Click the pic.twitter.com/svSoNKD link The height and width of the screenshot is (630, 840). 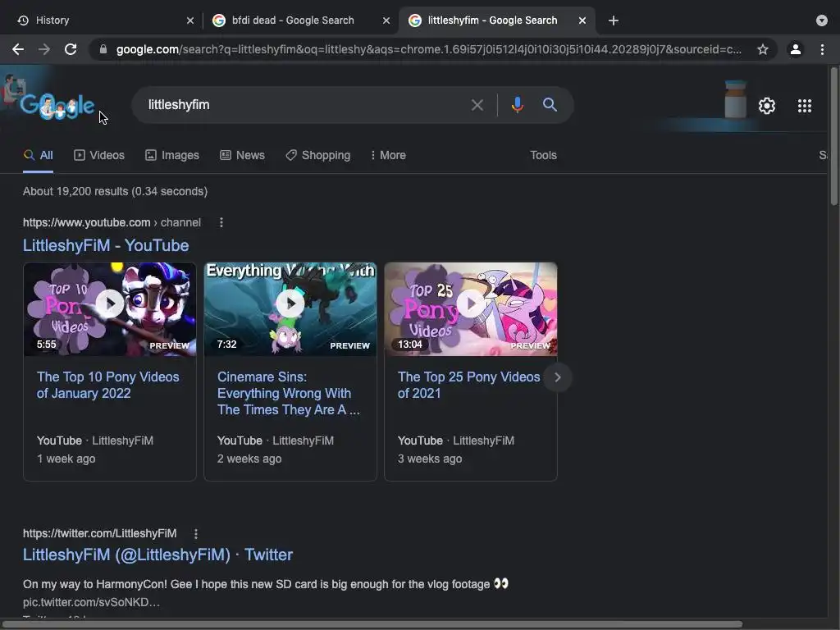click(91, 602)
